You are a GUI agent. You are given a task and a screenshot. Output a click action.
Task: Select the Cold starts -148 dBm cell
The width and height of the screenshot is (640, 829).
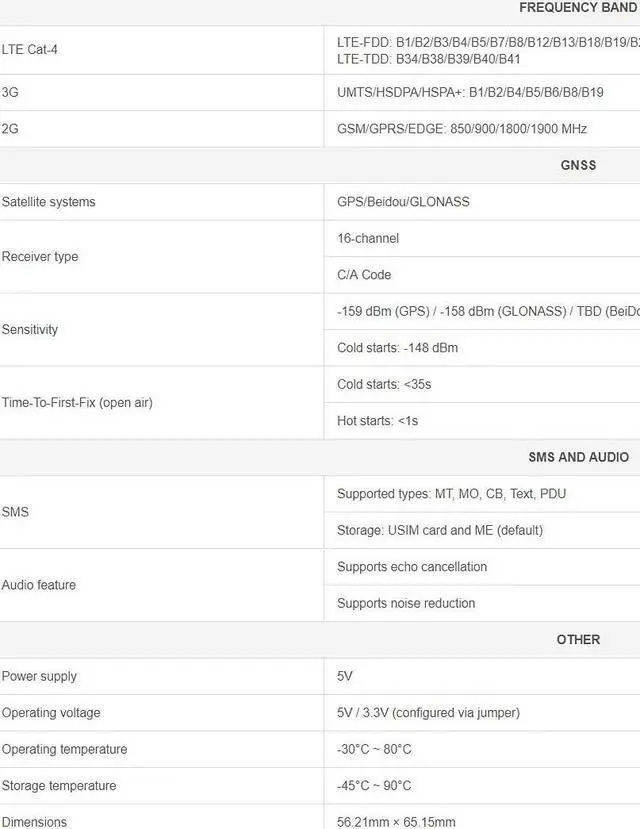[397, 348]
